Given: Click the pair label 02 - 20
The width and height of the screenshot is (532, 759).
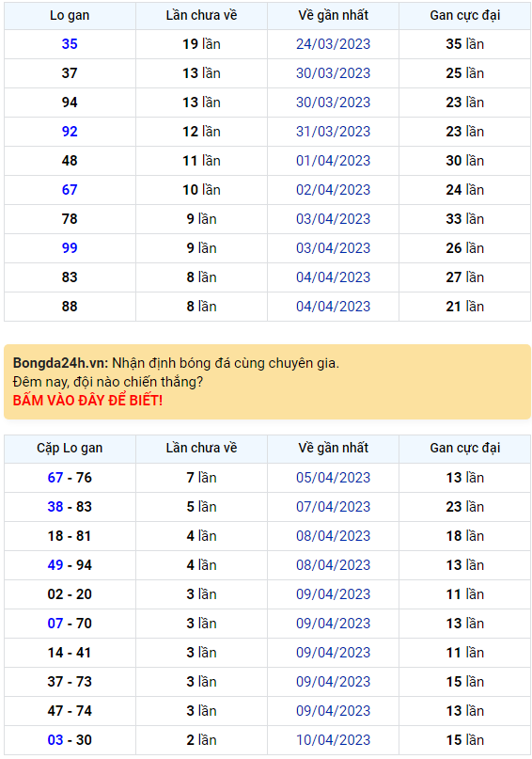Looking at the screenshot, I should (x=70, y=594).
